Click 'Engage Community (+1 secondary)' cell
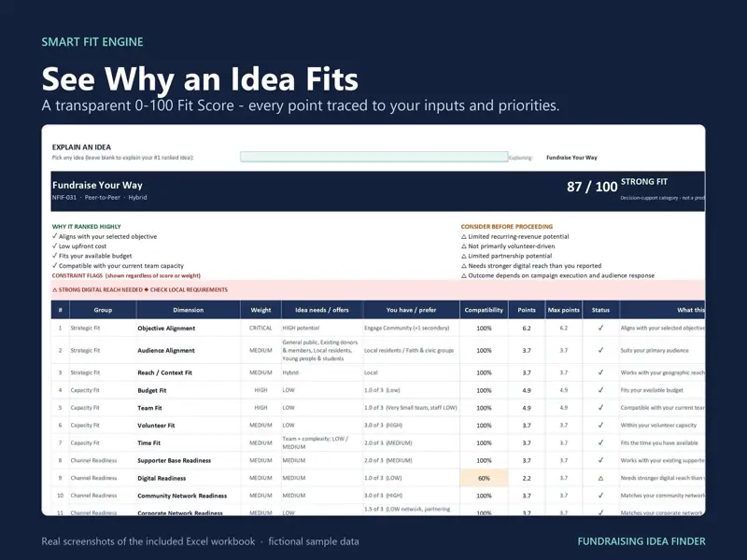The image size is (747, 560). point(411,329)
